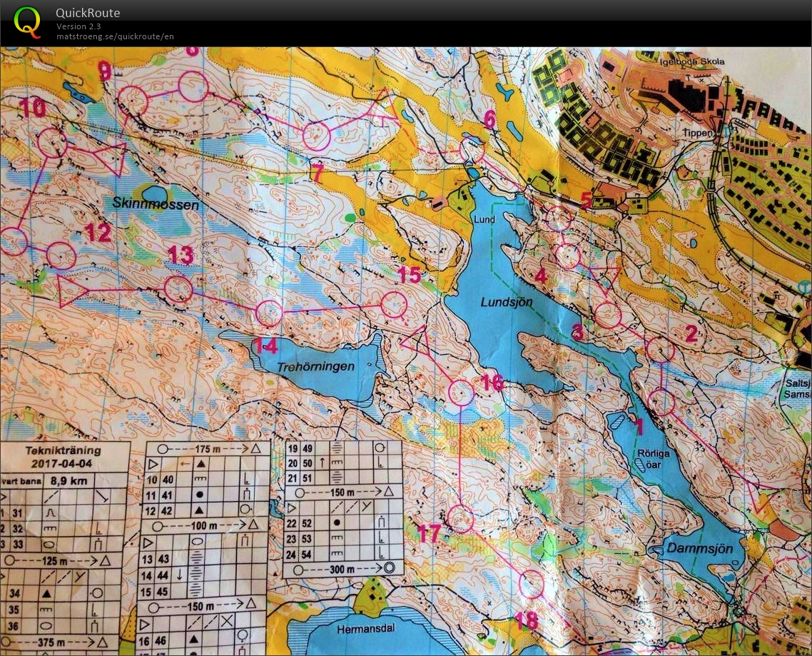Click the Rörliga öar label

pyautogui.click(x=653, y=458)
